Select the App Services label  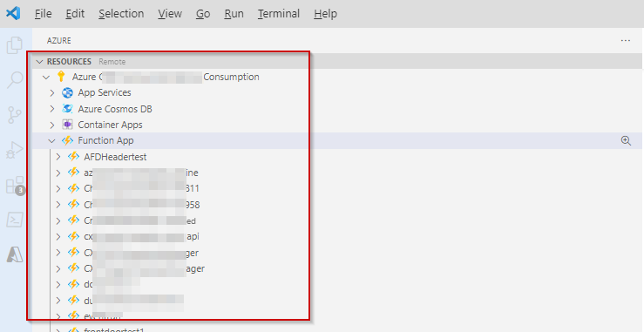[x=105, y=92]
